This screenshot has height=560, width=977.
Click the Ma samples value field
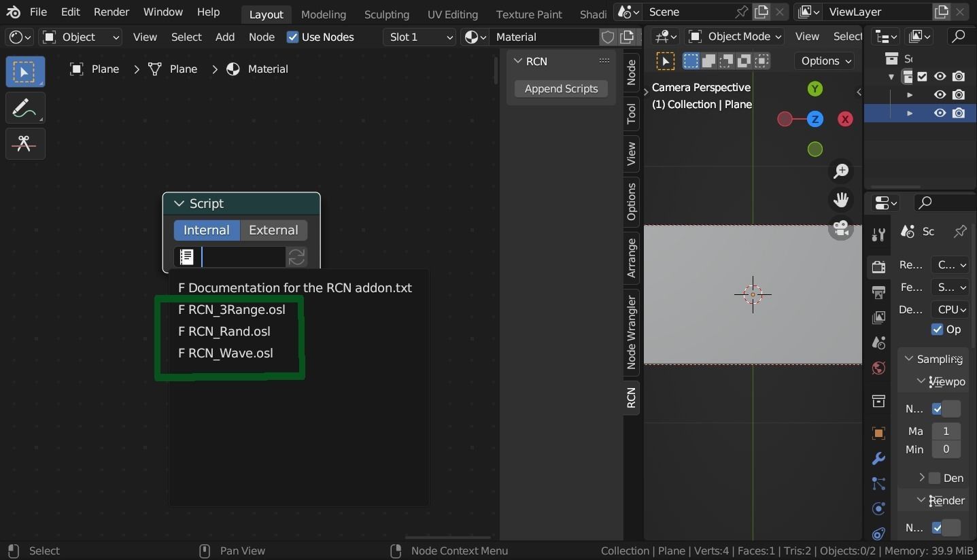[946, 431]
